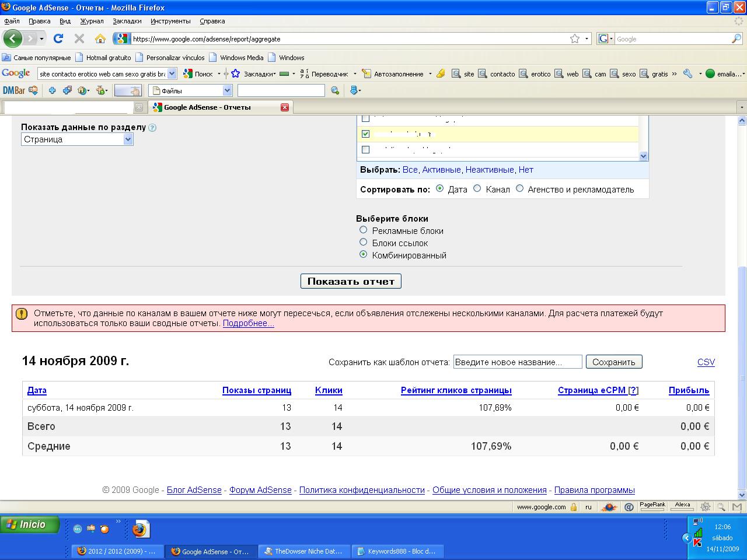Viewport: 747px width, 560px height.
Task: Select the 'Канал' sort radio button
Action: pos(477,188)
